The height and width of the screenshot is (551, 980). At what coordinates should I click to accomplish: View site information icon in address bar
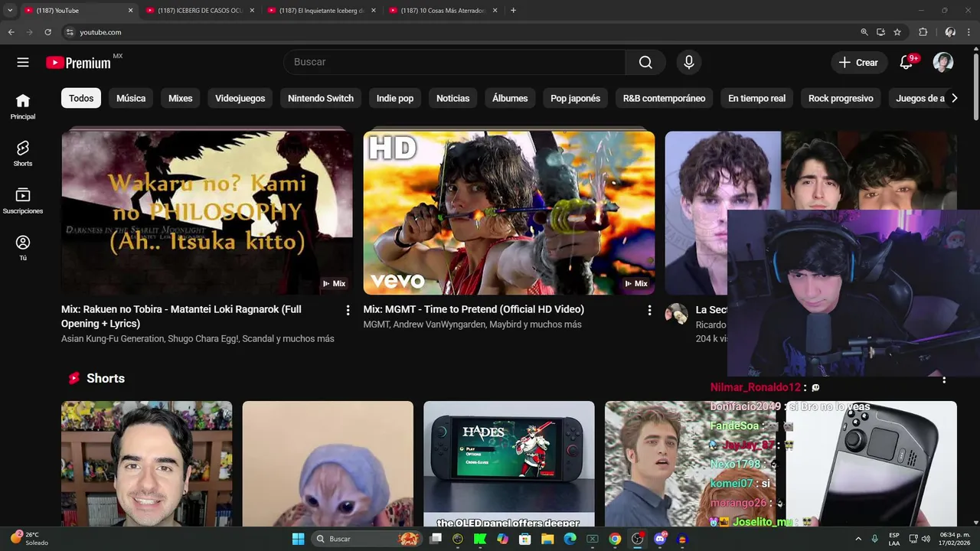[x=70, y=32]
